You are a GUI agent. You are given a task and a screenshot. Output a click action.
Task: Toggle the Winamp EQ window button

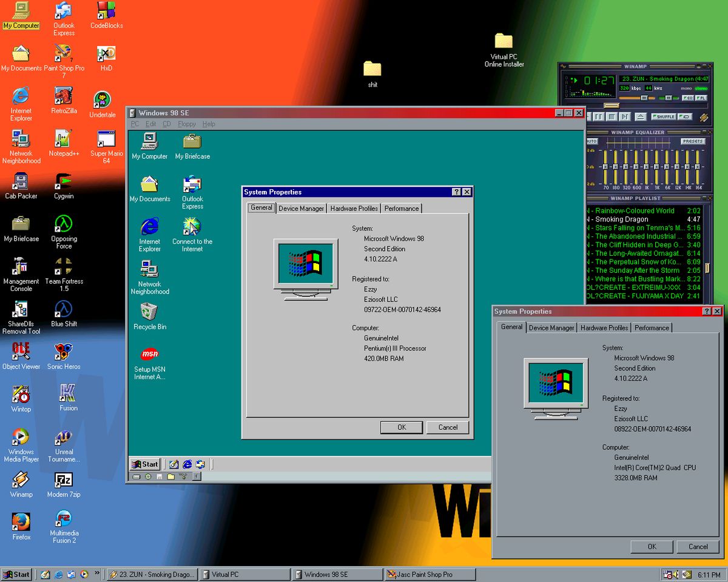click(x=687, y=98)
